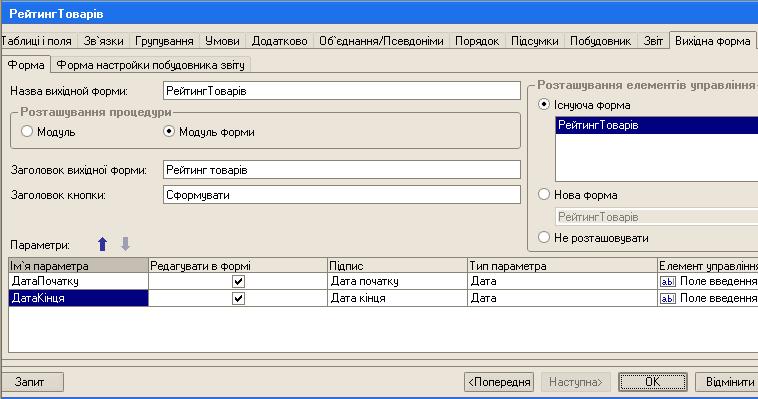
Task: Toggle edit-in-form checkbox for ДатаПочатку
Action: click(x=238, y=281)
